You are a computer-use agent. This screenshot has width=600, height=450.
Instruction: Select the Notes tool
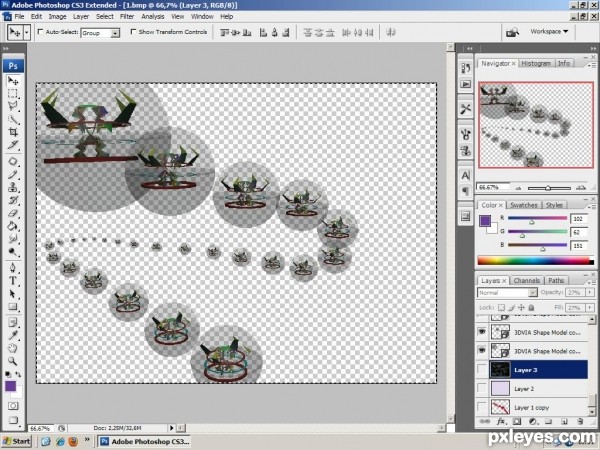click(13, 322)
